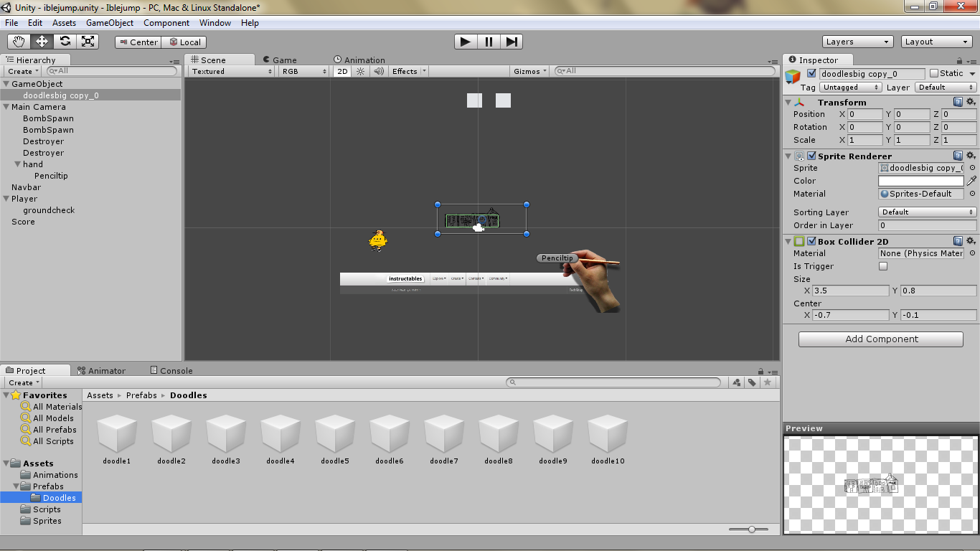Click the GameObject cube icon in Inspector
The image size is (980, 551).
(793, 77)
